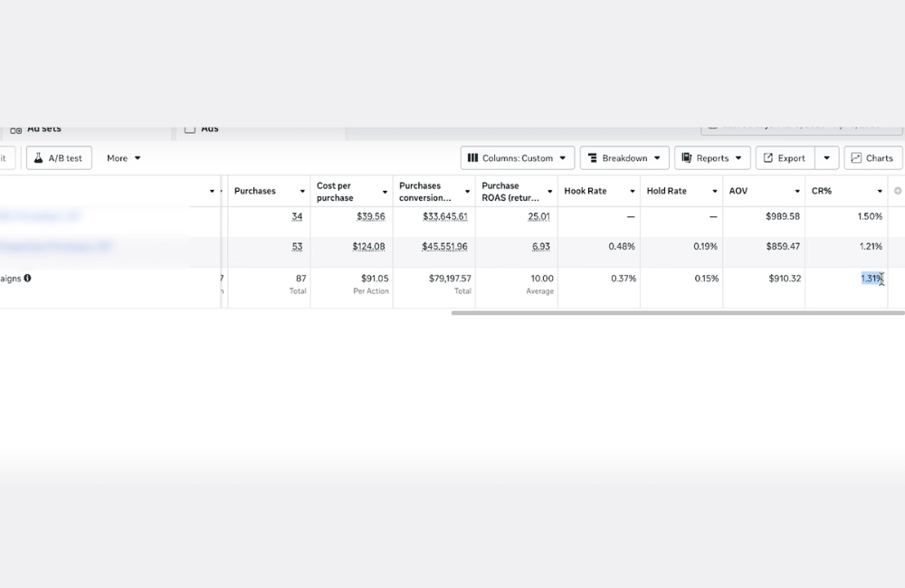
Task: Click cost per purchase $124.08
Action: coord(369,246)
